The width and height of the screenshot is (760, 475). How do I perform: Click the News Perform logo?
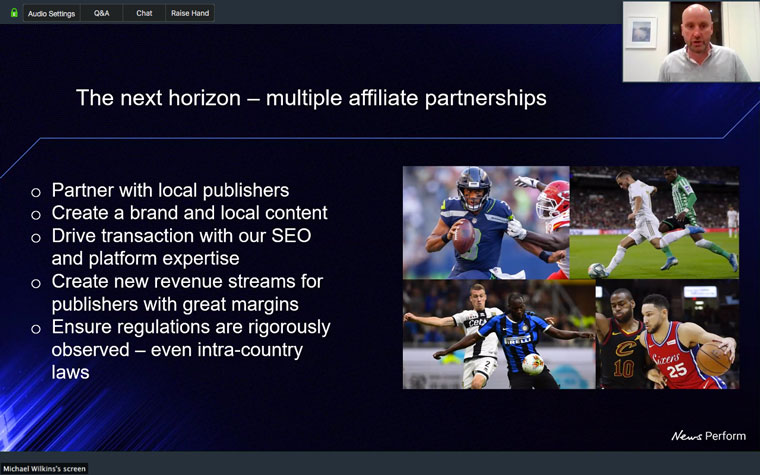pos(709,436)
